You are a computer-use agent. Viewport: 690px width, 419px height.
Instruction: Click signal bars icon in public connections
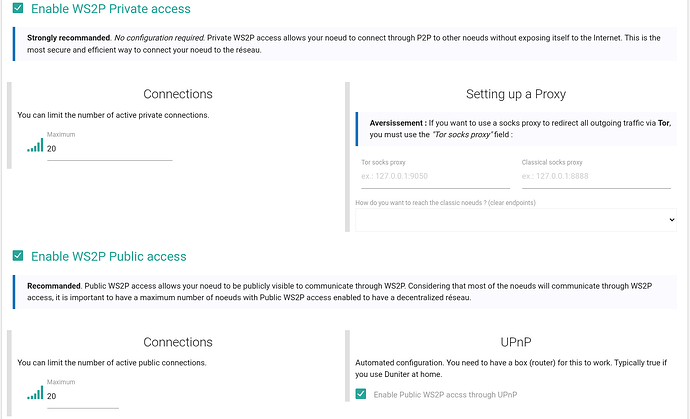[x=35, y=394]
